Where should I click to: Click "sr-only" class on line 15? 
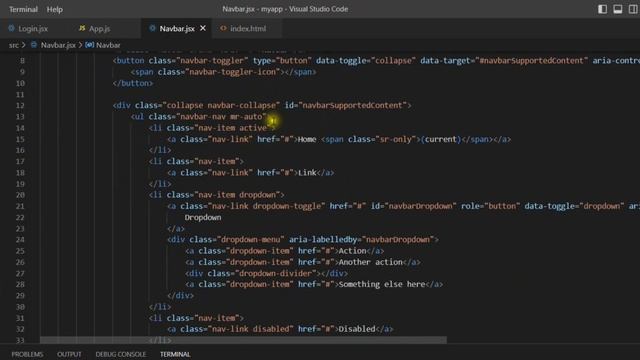pyautogui.click(x=396, y=139)
